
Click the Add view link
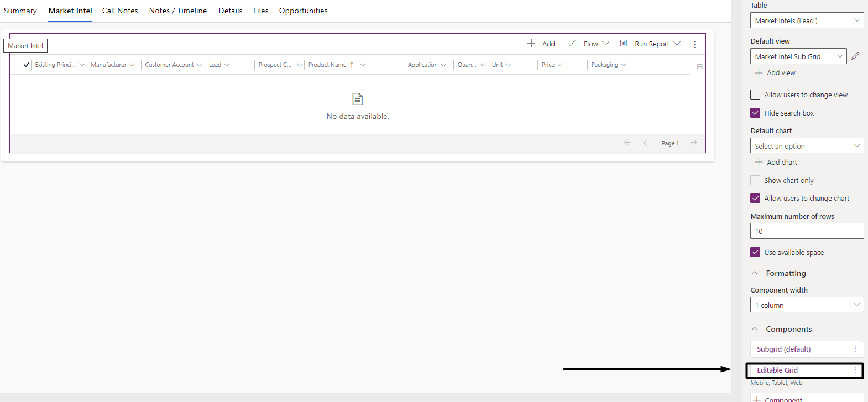click(x=781, y=73)
